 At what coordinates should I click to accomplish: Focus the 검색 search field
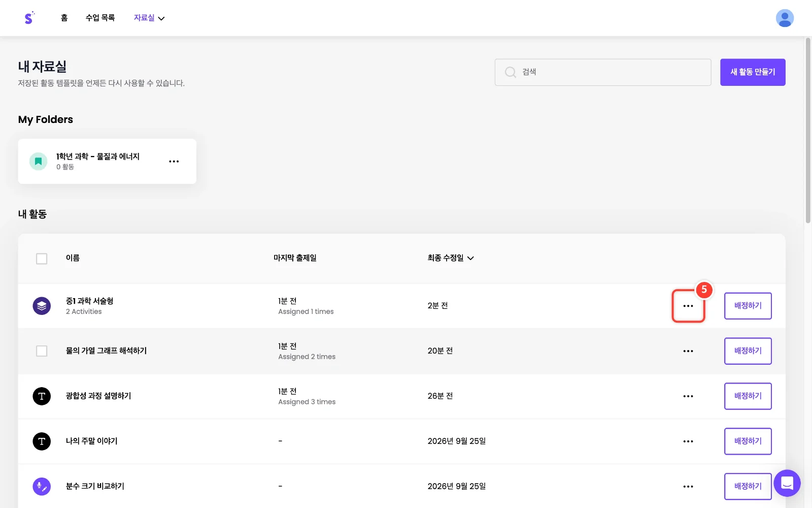click(603, 72)
